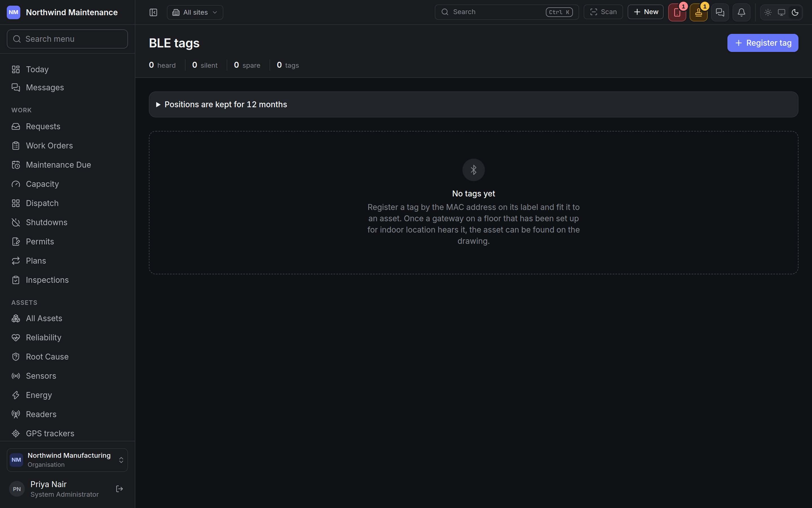Click the Permits icon
The width and height of the screenshot is (812, 508).
[x=16, y=242]
